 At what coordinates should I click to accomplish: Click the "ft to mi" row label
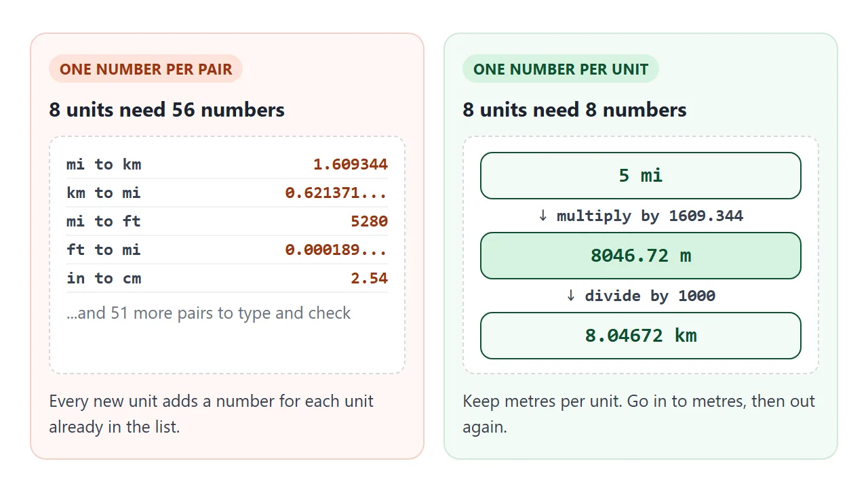[x=104, y=250]
